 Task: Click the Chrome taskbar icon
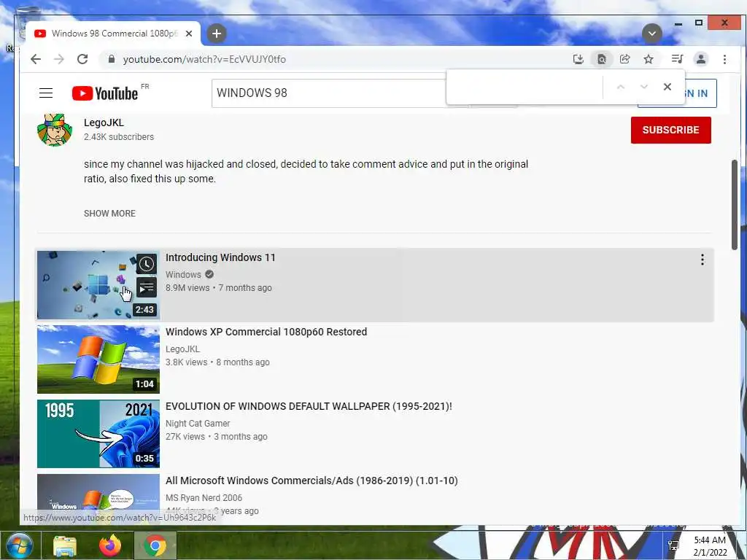click(x=155, y=545)
